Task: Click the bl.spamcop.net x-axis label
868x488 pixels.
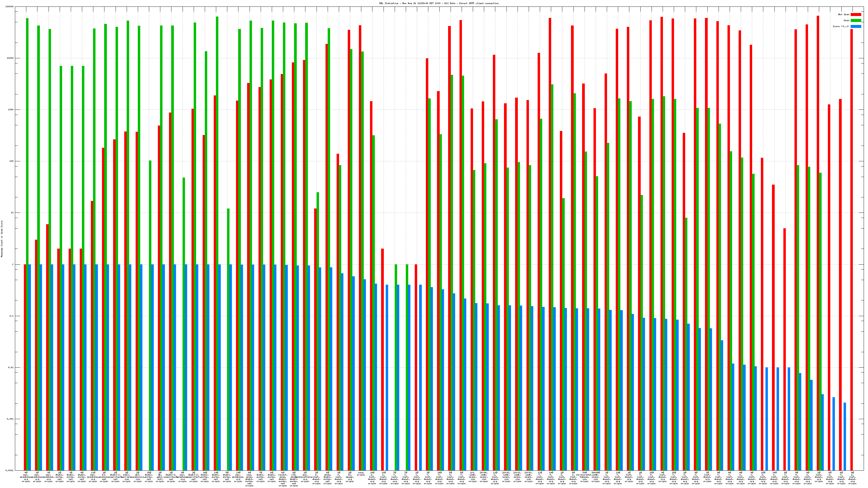Action: pyautogui.click(x=104, y=477)
